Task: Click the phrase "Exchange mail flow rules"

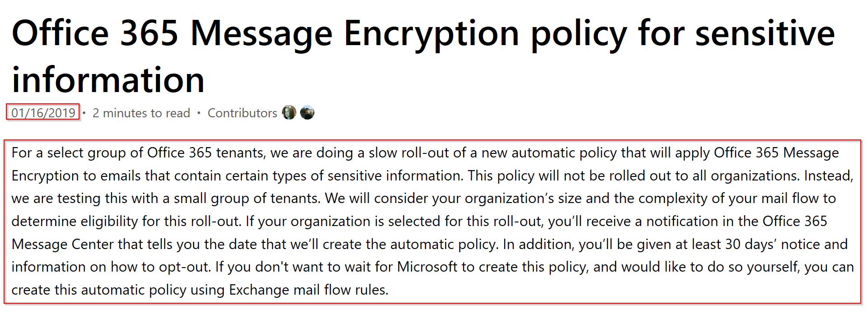Action: pyautogui.click(x=308, y=290)
